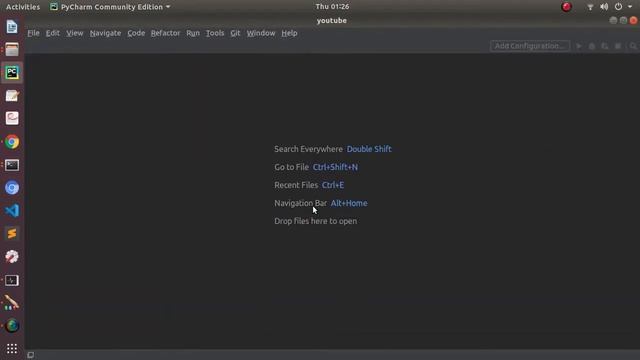
Task: Open the Files manager dock icon
Action: coord(12,50)
